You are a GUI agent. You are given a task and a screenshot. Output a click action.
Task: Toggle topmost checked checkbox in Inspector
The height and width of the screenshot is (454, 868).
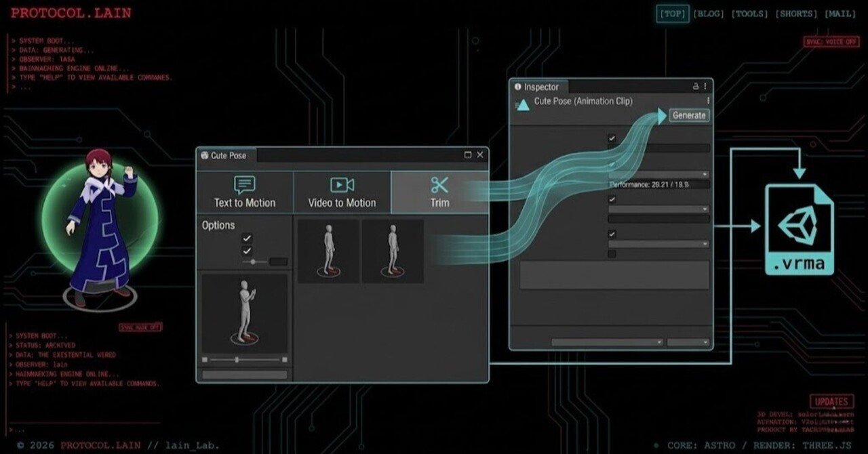(612, 138)
